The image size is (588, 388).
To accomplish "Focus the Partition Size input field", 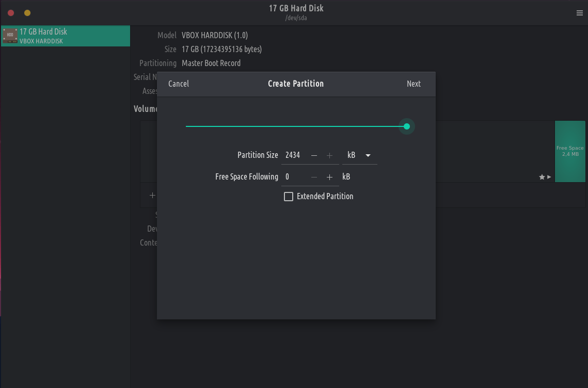I will [293, 155].
